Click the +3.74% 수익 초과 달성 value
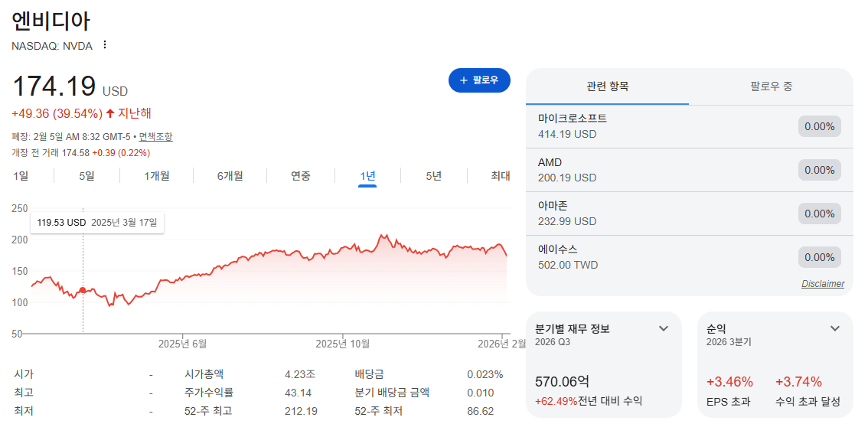Viewport: 868px width, 424px height. 798,381
